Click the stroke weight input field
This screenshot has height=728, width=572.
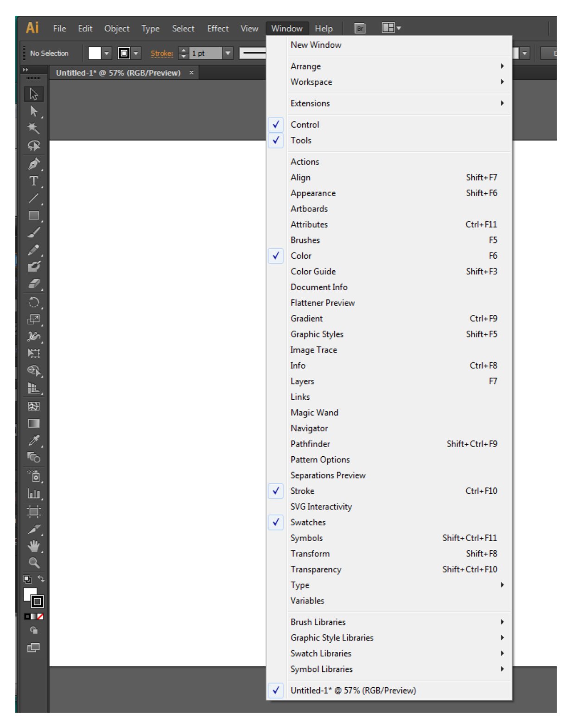pyautogui.click(x=206, y=53)
